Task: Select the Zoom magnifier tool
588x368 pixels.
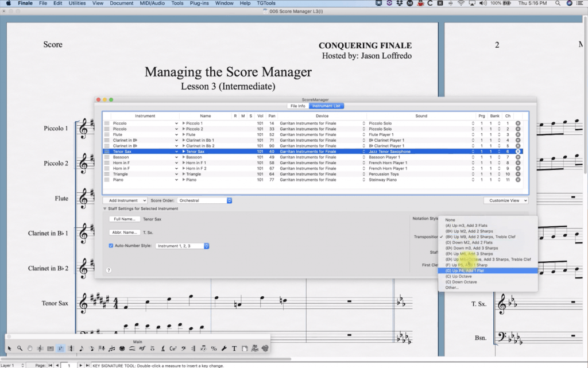Action: coord(20,348)
